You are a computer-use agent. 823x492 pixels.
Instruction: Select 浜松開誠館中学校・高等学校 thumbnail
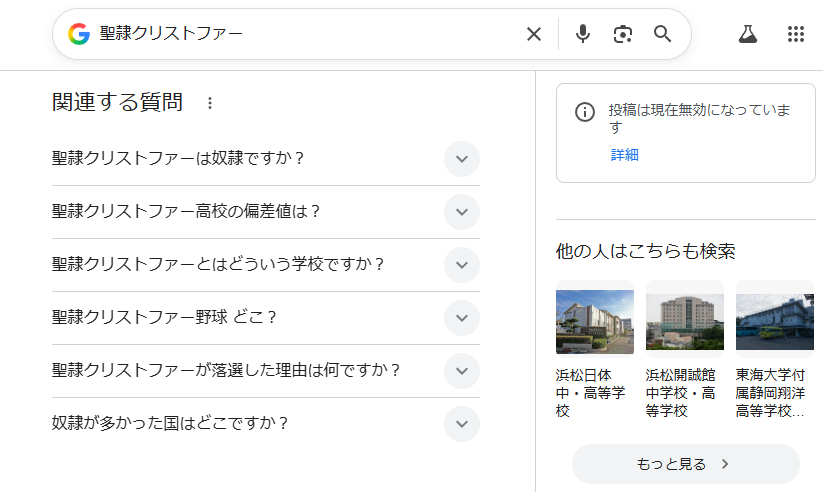tap(685, 322)
